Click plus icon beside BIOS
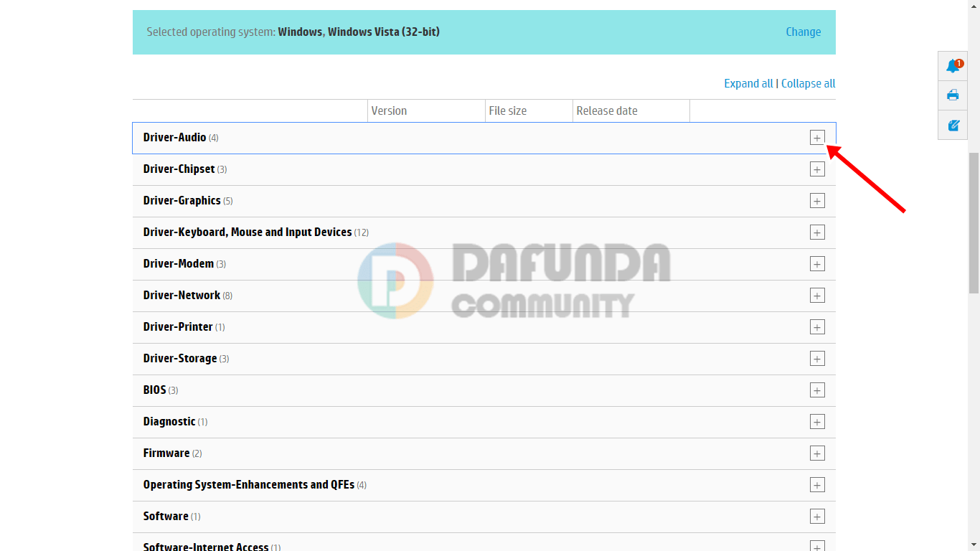The height and width of the screenshot is (551, 980). [x=816, y=390]
